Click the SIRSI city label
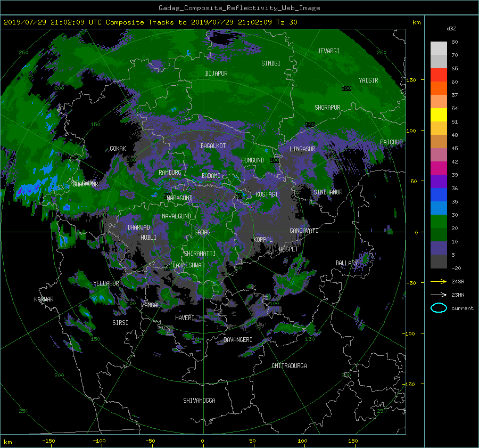The image size is (479, 448). pyautogui.click(x=120, y=323)
